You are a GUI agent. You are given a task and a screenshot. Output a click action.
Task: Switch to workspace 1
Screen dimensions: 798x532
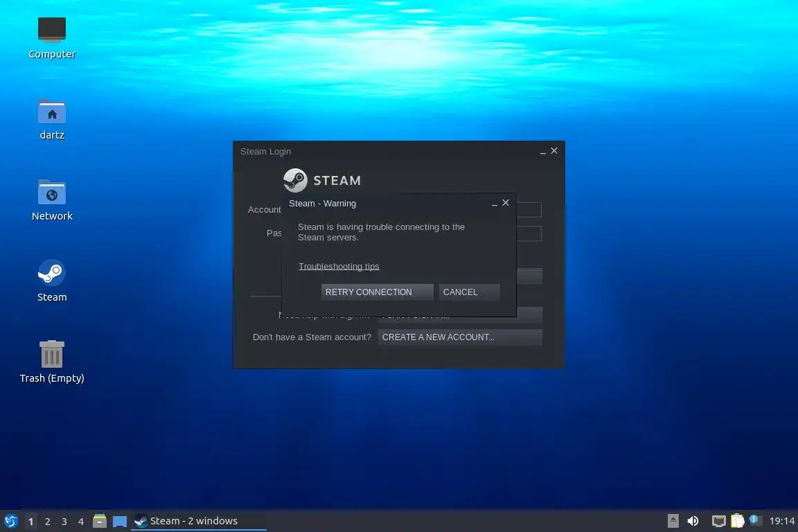31,522
